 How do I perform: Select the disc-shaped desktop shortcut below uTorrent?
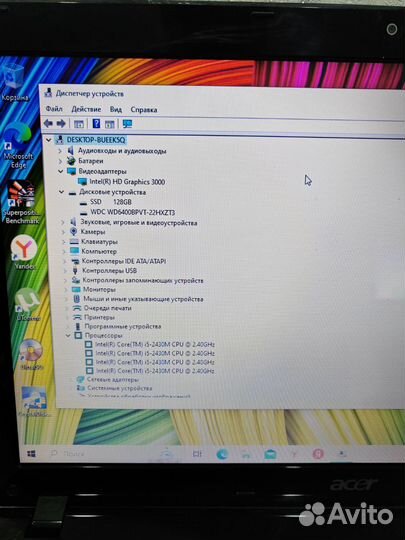31,354
